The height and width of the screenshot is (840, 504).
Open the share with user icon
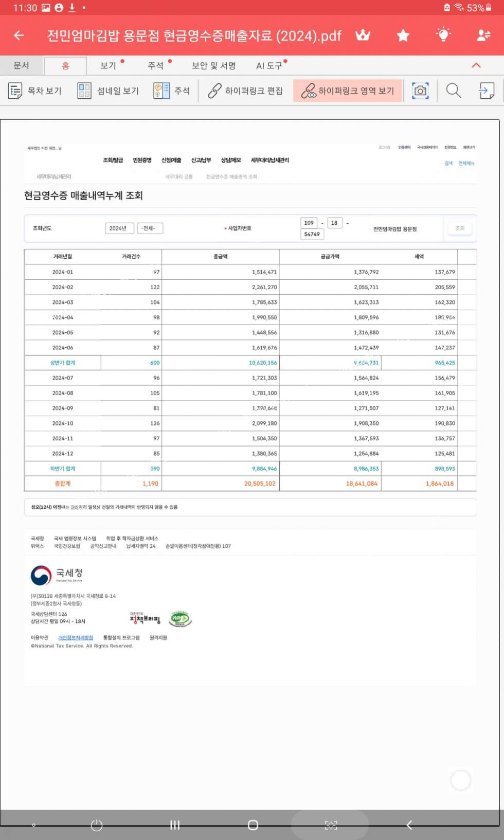click(x=483, y=35)
